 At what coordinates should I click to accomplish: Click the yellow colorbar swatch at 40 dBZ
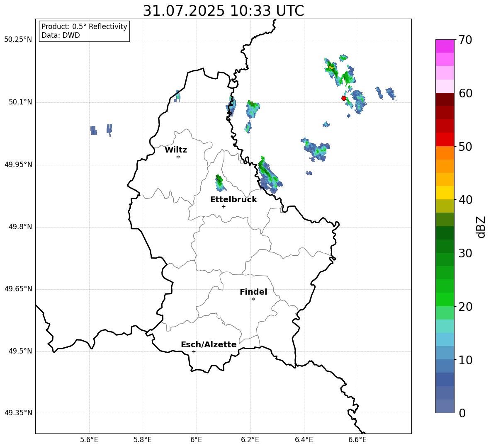445,193
